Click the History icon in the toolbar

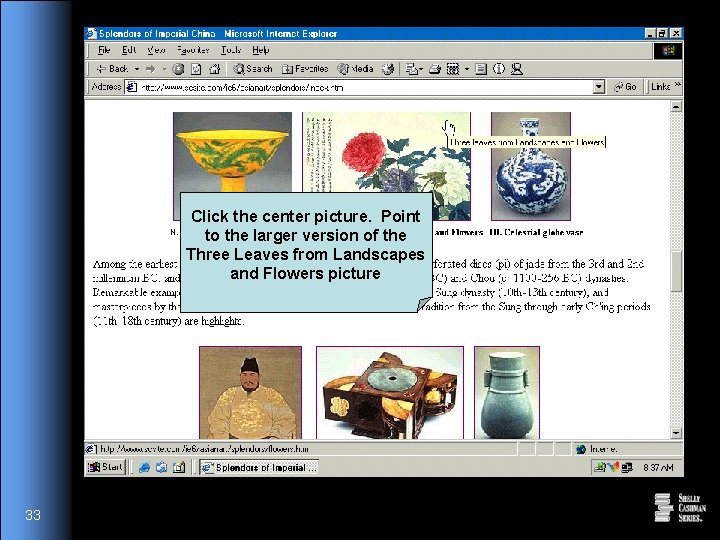388,69
